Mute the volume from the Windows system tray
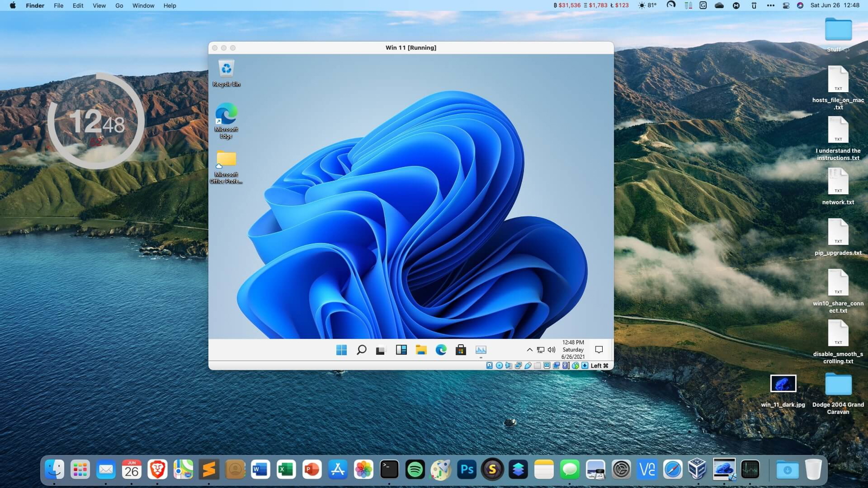The height and width of the screenshot is (488, 868). point(550,350)
